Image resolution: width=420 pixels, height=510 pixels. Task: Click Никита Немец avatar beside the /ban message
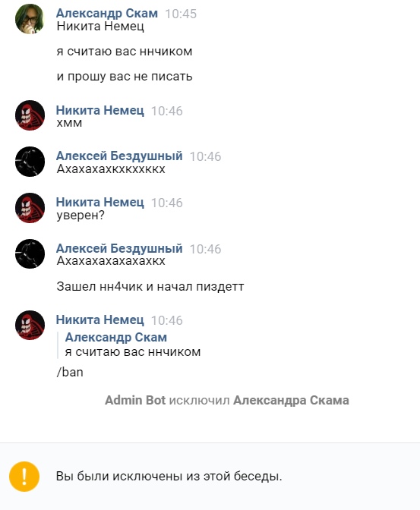tap(30, 325)
